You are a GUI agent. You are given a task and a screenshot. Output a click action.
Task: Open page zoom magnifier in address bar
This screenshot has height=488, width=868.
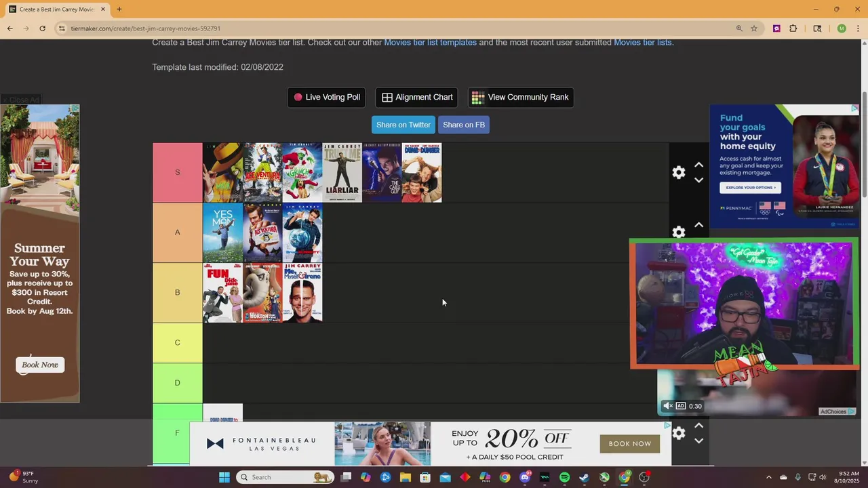pyautogui.click(x=739, y=28)
